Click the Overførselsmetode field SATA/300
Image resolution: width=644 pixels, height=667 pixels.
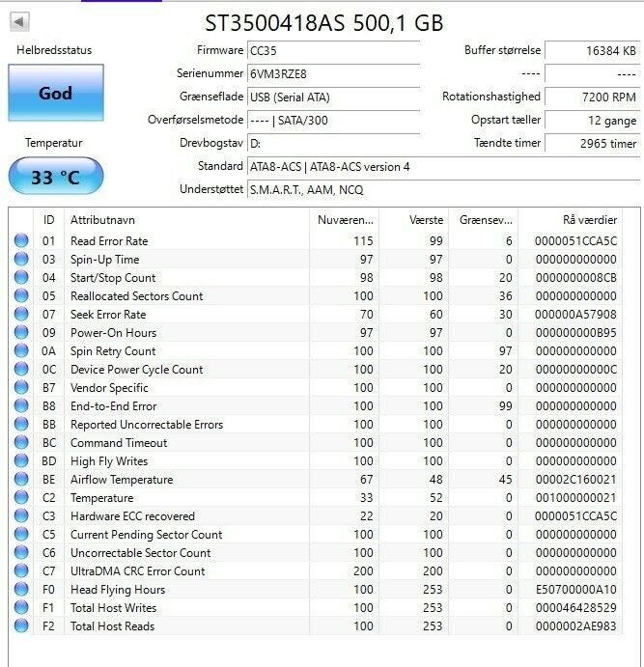click(333, 121)
